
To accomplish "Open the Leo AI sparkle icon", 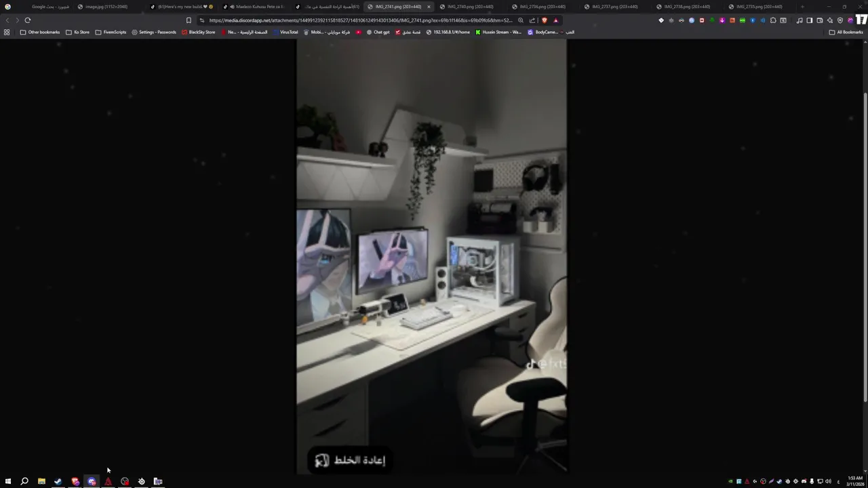I will tap(830, 20).
